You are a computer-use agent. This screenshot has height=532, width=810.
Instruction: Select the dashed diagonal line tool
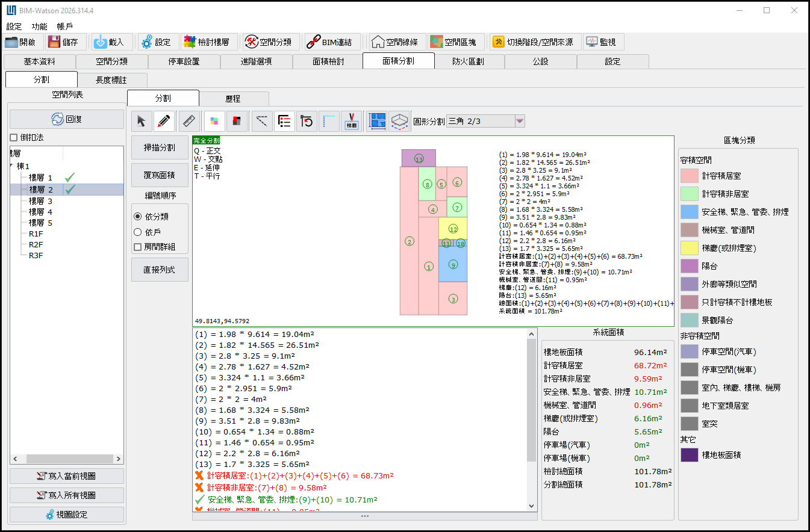click(261, 122)
